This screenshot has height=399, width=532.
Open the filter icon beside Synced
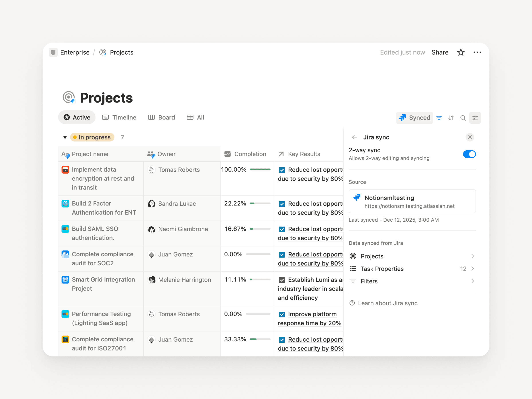[x=439, y=118]
